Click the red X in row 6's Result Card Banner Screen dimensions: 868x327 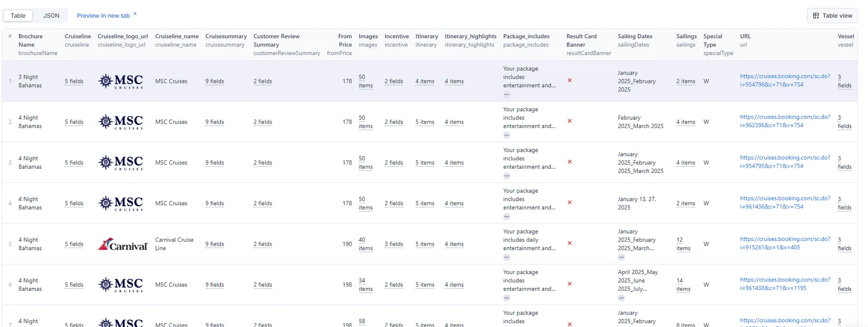coord(570,284)
